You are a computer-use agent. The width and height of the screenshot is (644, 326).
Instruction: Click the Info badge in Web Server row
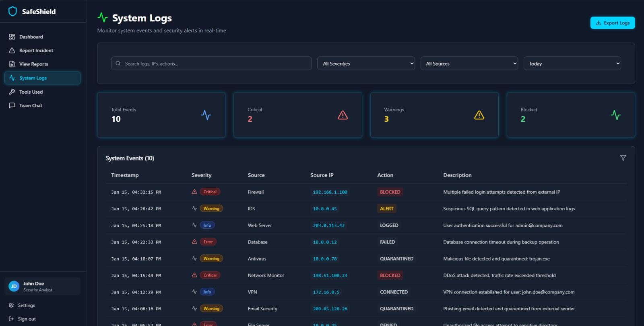207,225
